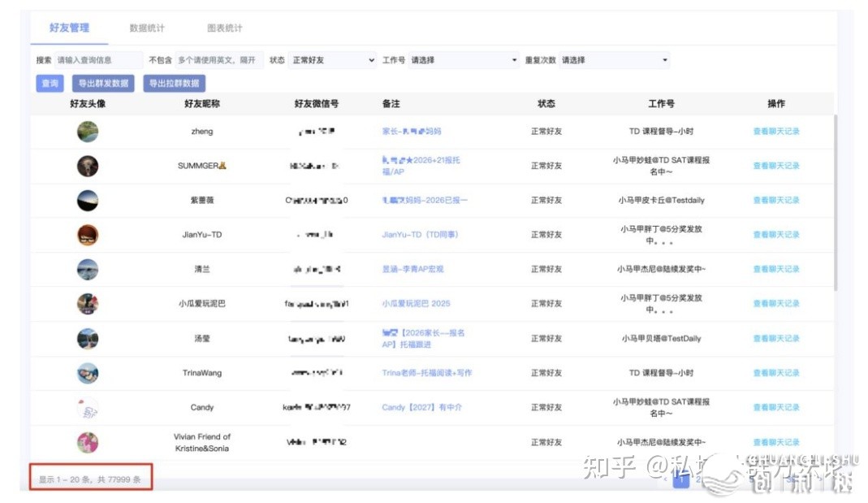Expand the 重复次数 dropdown

click(x=615, y=60)
